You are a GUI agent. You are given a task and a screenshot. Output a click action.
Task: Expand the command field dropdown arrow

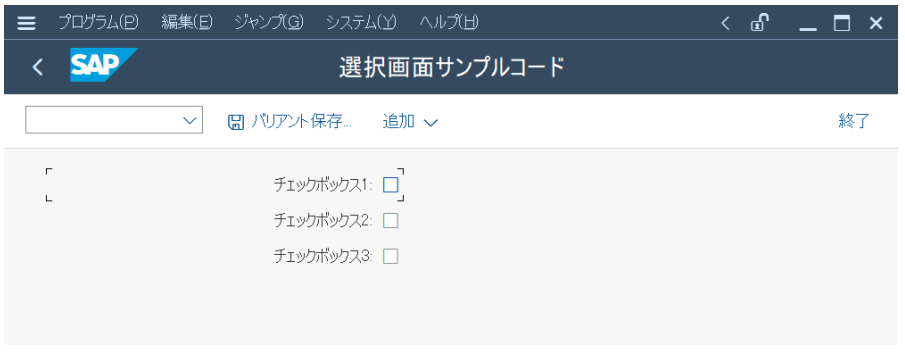189,120
